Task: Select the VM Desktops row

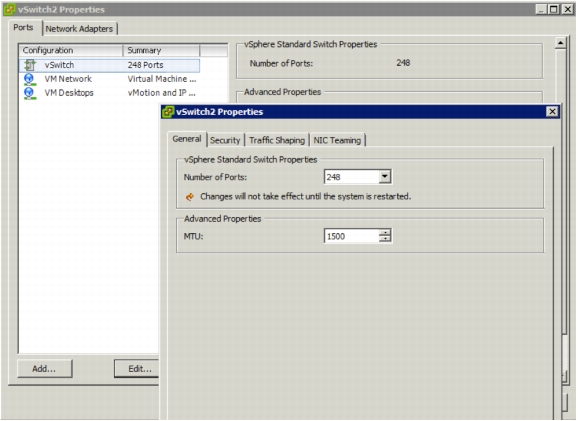Action: 109,93
